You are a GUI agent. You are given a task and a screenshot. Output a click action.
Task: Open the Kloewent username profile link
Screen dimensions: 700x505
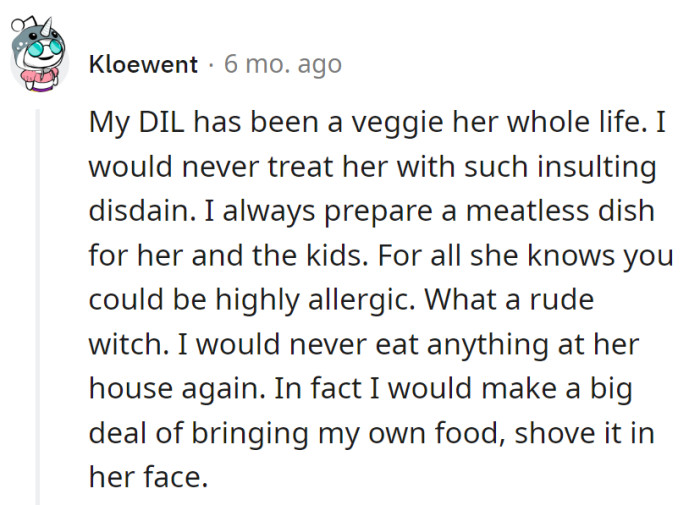(x=143, y=65)
